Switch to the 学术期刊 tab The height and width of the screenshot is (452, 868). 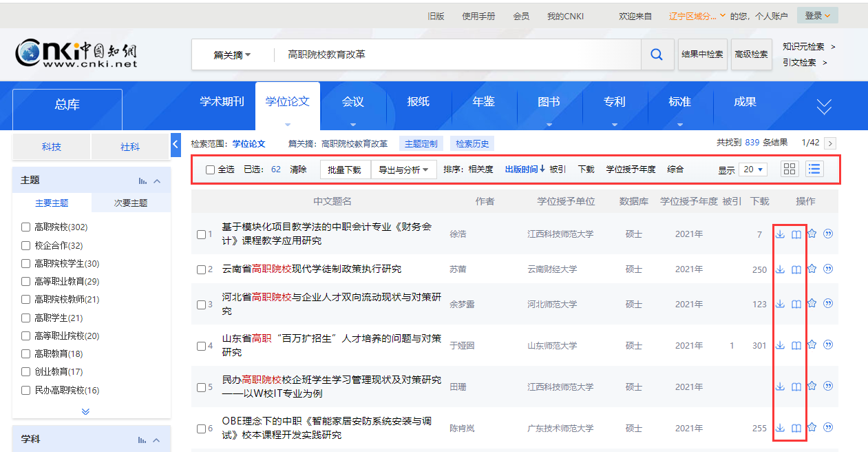click(x=222, y=101)
